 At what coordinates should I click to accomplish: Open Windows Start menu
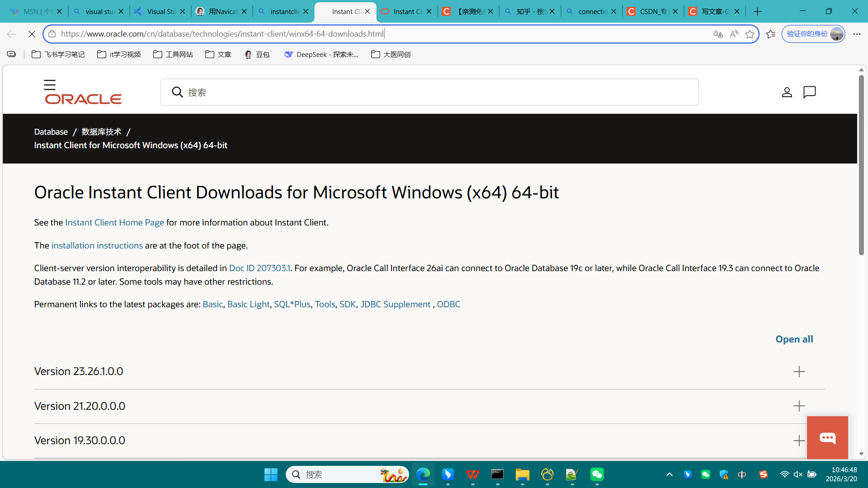(x=271, y=474)
